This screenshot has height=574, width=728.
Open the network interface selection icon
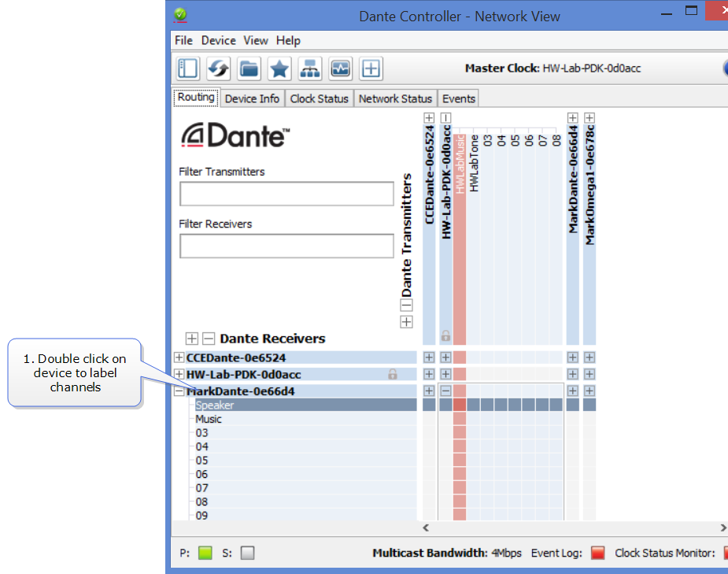coord(310,69)
